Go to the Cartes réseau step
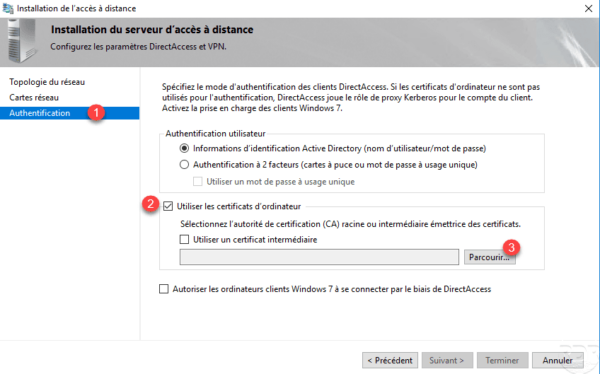Viewport: 600px width, 374px height. point(34,98)
